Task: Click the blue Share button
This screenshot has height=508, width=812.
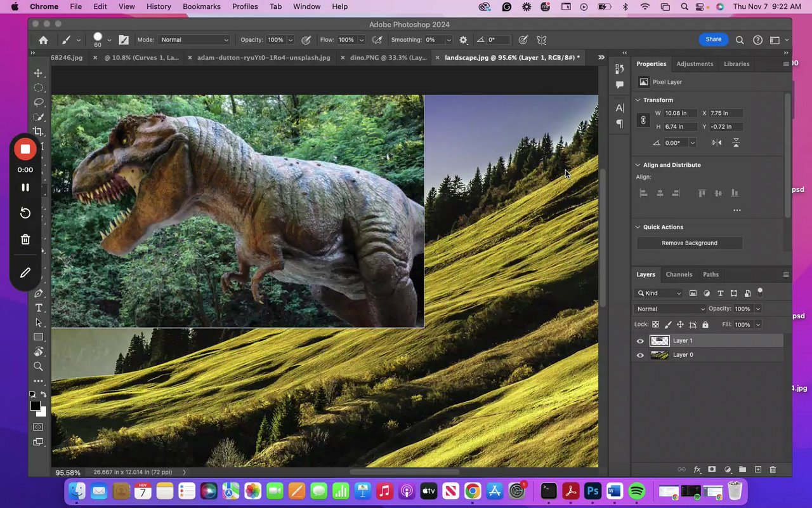Action: [713, 39]
